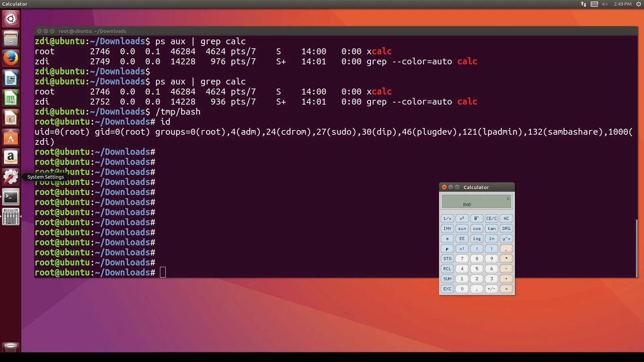Click the left parenthesis key
The image size is (644, 362).
click(x=477, y=249)
